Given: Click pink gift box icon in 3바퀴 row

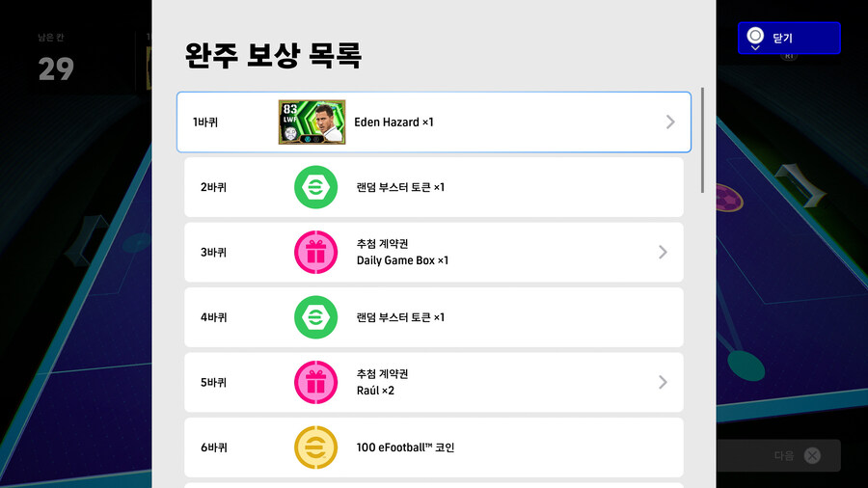Looking at the screenshot, I should 315,253.
